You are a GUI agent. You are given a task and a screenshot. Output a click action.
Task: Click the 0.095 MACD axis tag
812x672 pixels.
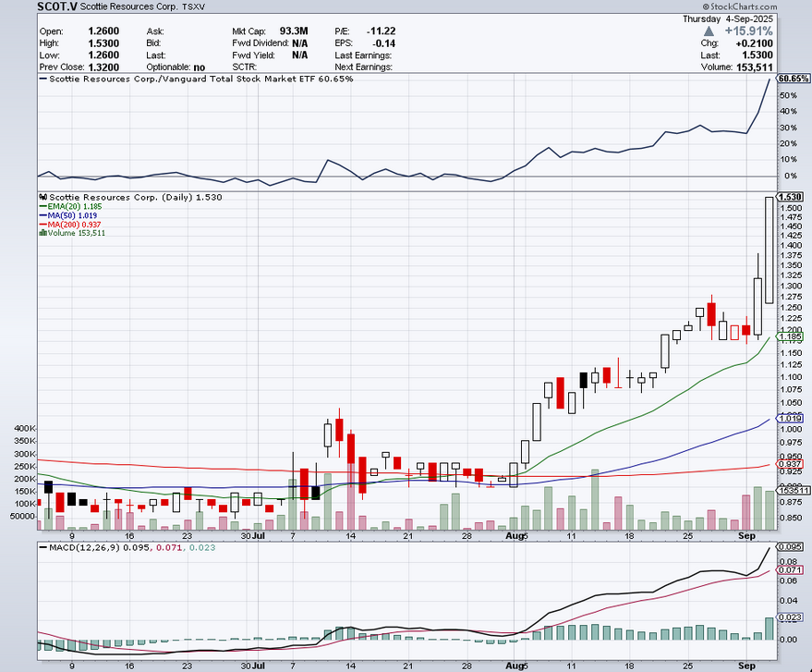tap(790, 546)
